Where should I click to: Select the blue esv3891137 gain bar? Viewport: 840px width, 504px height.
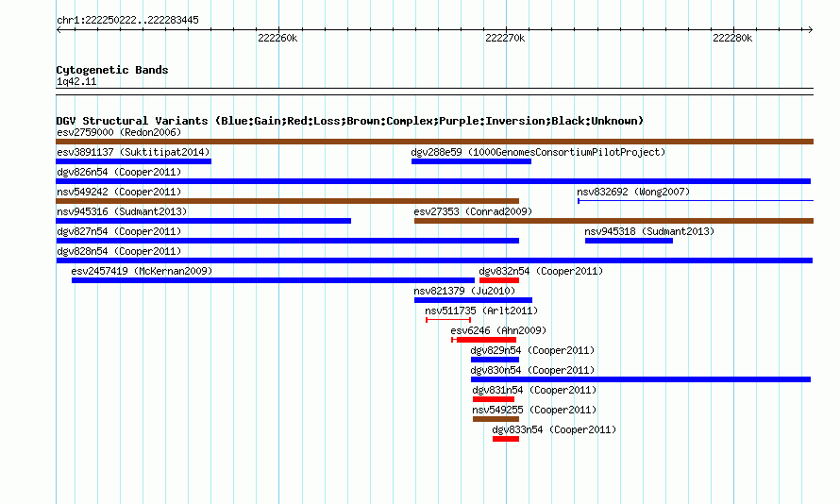click(133, 161)
